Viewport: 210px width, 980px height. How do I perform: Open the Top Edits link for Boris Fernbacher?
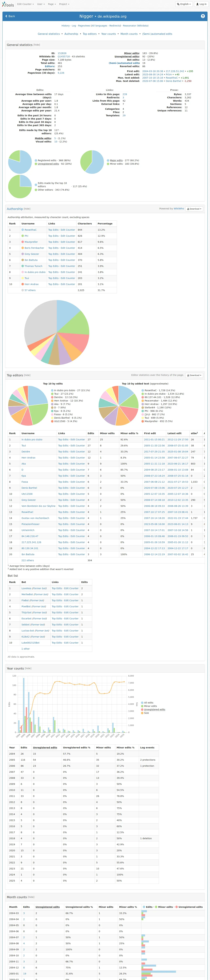coord(53,248)
